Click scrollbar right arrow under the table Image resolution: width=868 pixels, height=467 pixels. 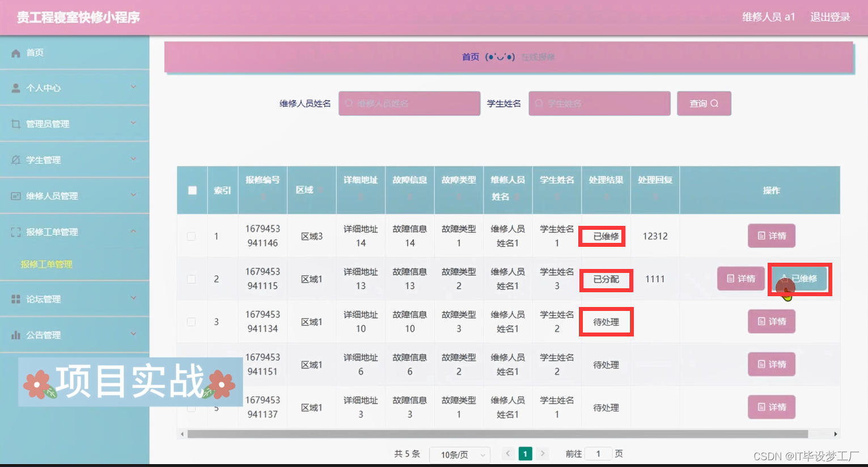point(836,434)
